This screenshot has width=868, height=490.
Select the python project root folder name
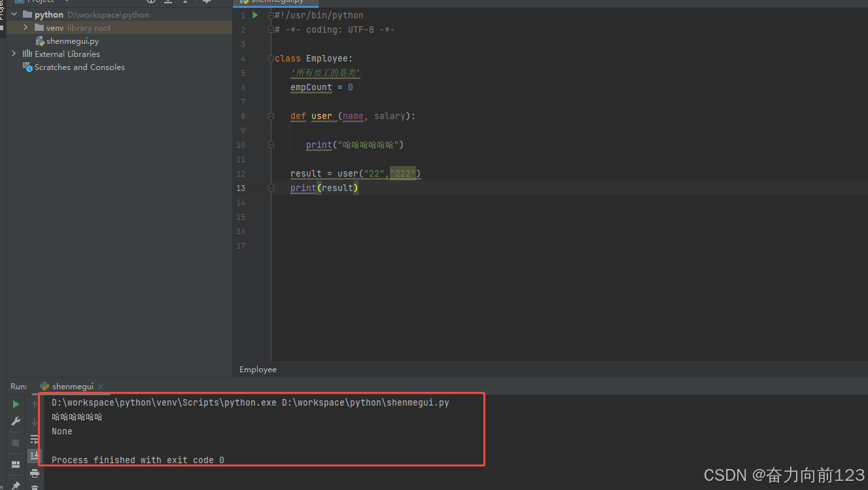click(49, 14)
